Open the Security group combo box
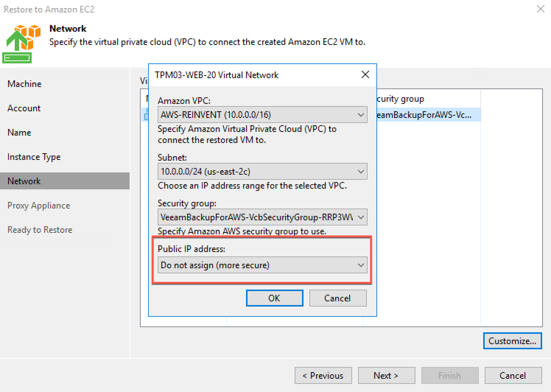551x392 pixels. [x=262, y=217]
